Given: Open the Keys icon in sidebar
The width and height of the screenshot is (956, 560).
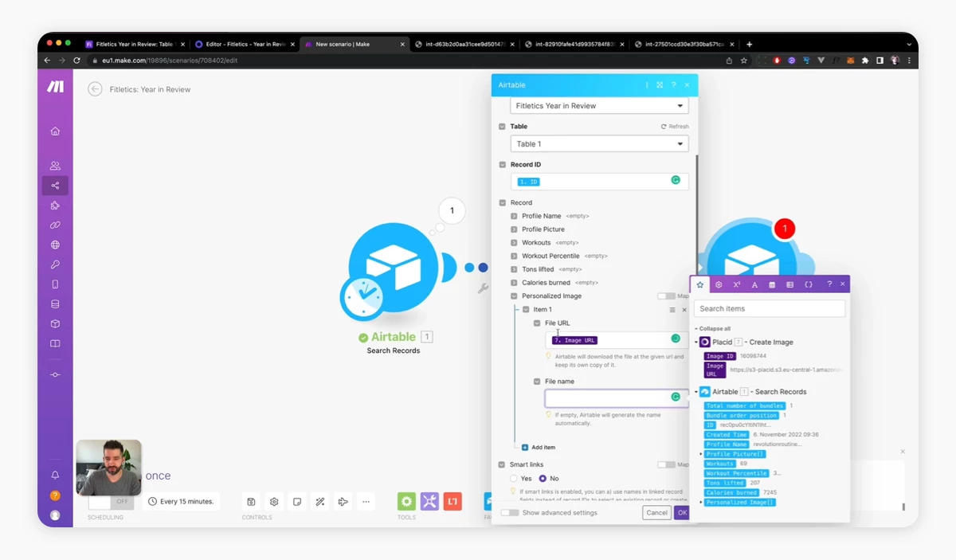Looking at the screenshot, I should [x=55, y=264].
